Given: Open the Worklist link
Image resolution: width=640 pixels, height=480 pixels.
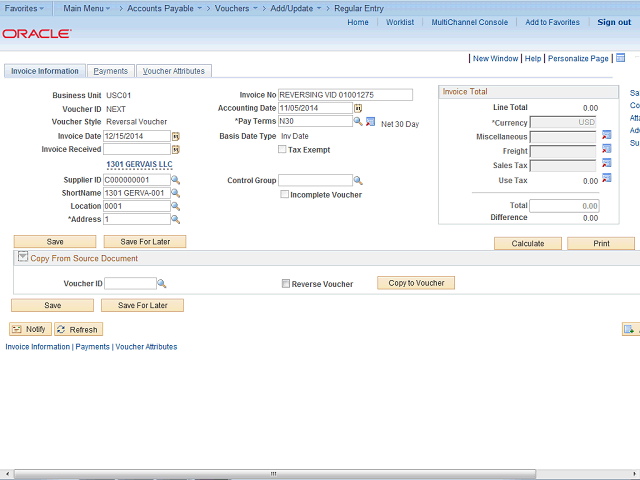Looking at the screenshot, I should 400,22.
